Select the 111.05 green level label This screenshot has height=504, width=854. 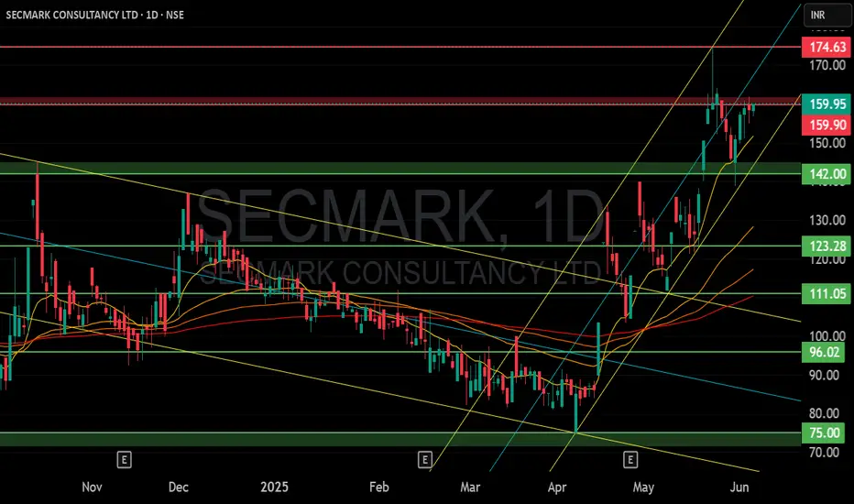pyautogui.click(x=827, y=294)
